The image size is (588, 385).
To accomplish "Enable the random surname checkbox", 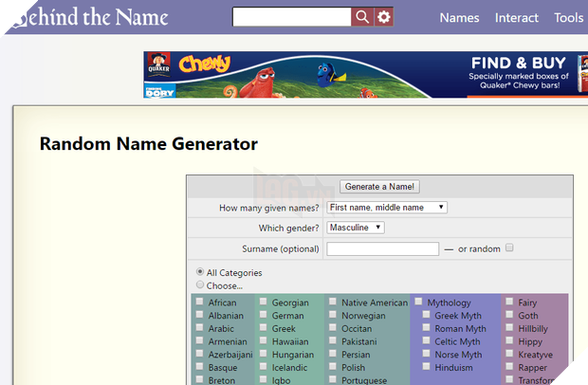I will pyautogui.click(x=509, y=248).
